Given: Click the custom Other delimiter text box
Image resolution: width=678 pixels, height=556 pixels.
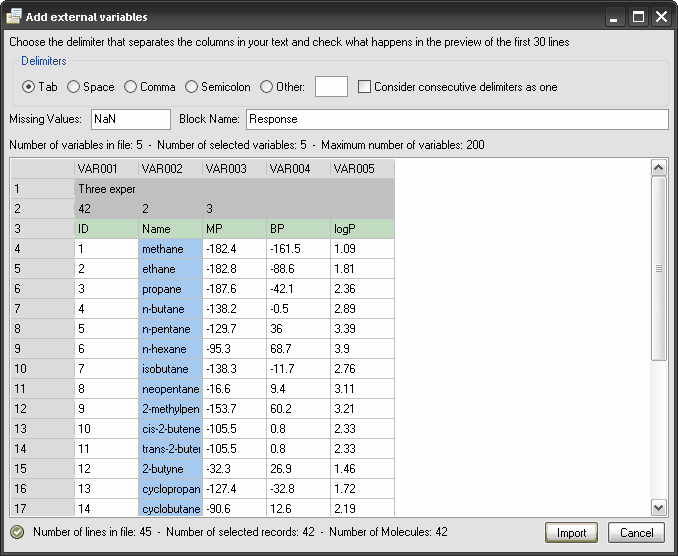Looking at the screenshot, I should [x=331, y=86].
